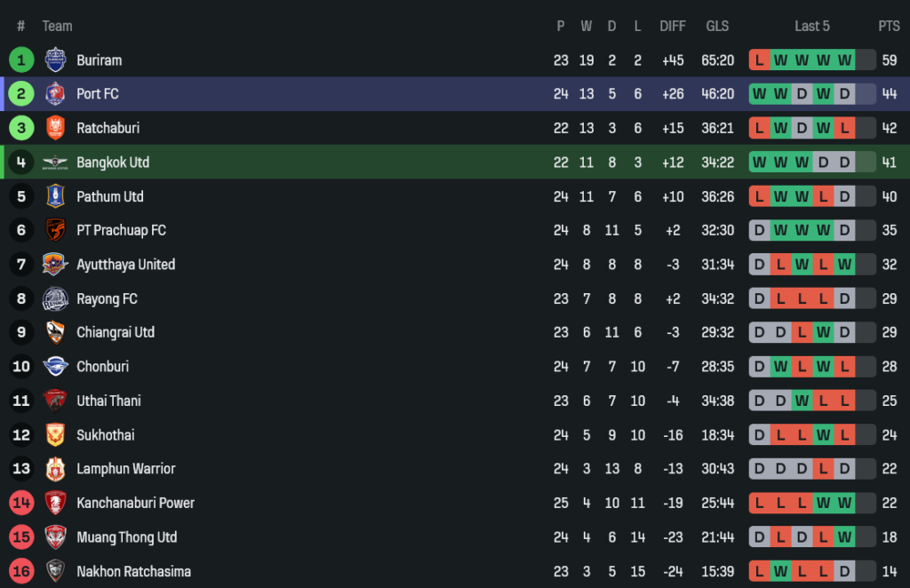Click the Port FC club crest
Image resolution: width=910 pixels, height=588 pixels.
(x=56, y=94)
